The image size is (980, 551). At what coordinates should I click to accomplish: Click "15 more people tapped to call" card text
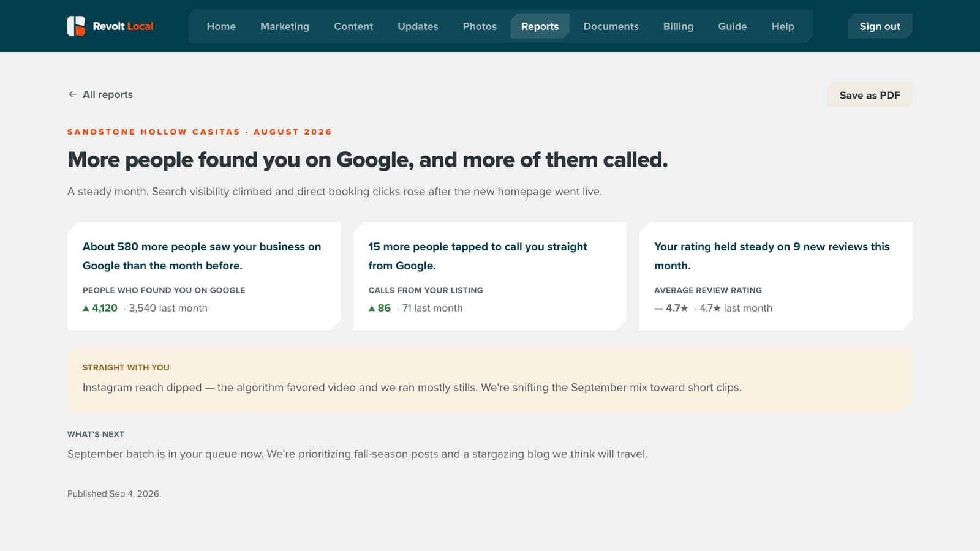(478, 256)
